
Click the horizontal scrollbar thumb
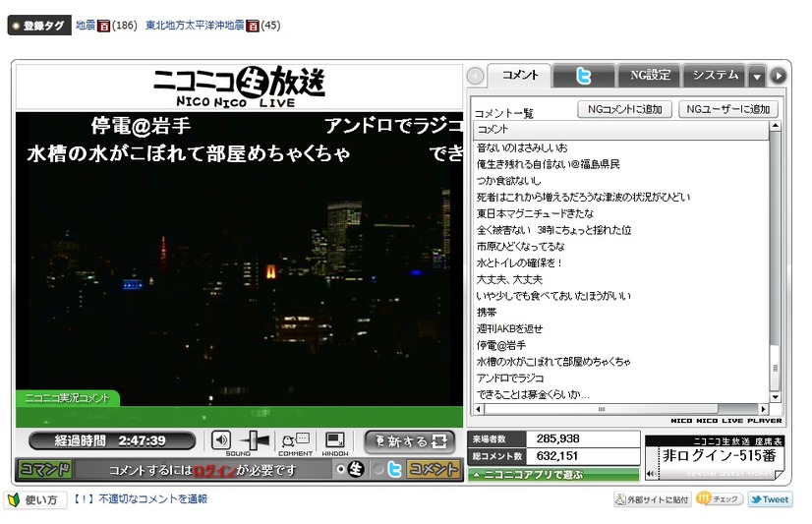[601, 409]
